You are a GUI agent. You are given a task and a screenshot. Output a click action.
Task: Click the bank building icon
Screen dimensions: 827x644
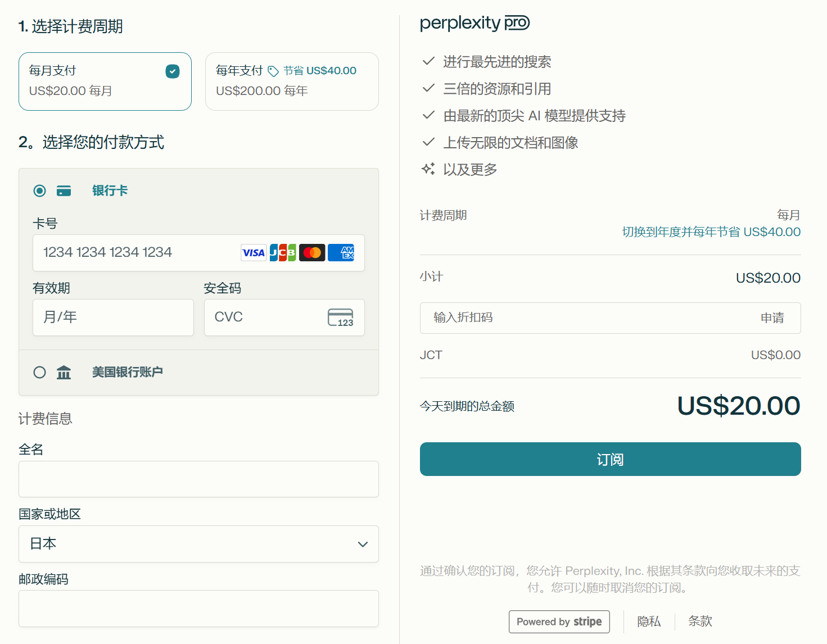click(x=64, y=372)
